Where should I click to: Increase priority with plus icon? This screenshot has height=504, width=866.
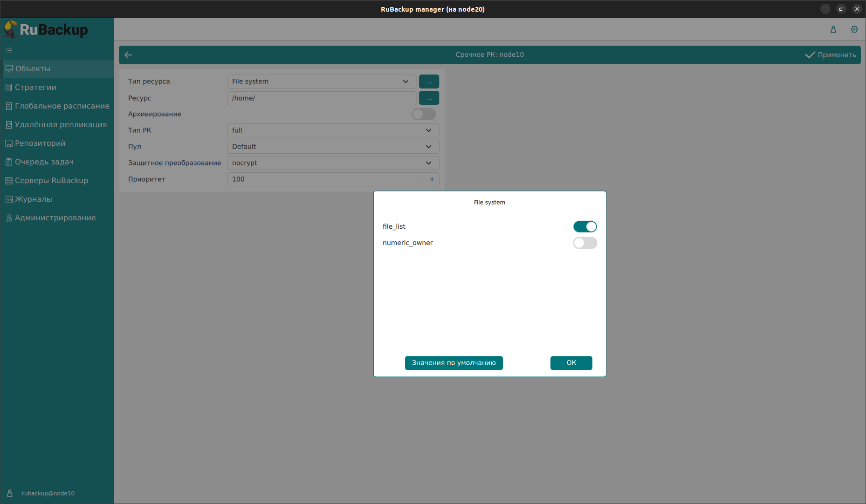(x=432, y=179)
